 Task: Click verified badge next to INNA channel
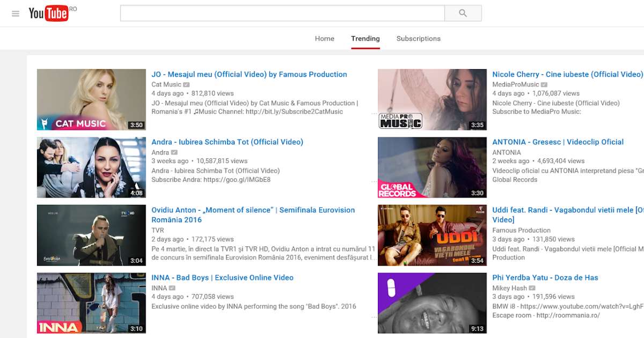pyautogui.click(x=172, y=288)
